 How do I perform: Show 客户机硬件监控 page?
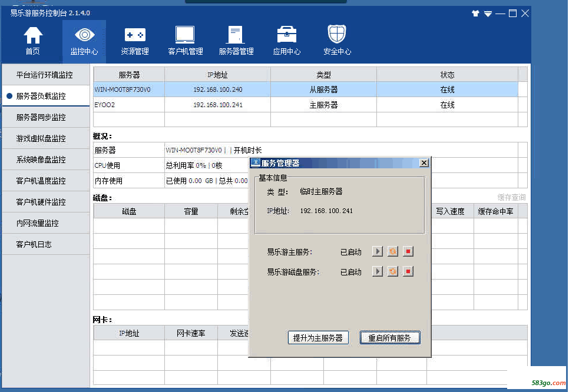[x=46, y=202]
